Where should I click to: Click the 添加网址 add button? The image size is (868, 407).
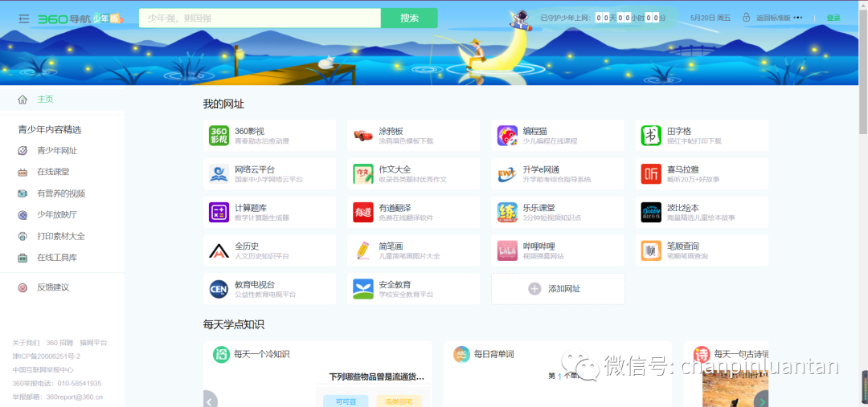(558, 289)
